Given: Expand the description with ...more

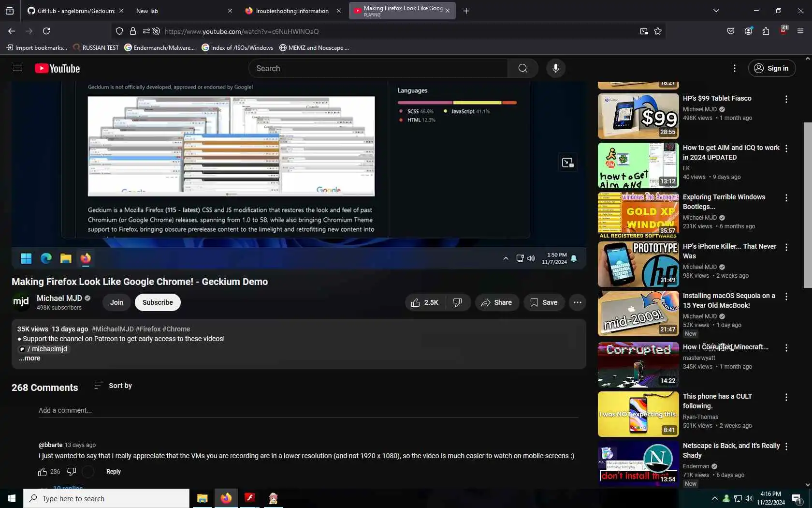Looking at the screenshot, I should tap(29, 358).
